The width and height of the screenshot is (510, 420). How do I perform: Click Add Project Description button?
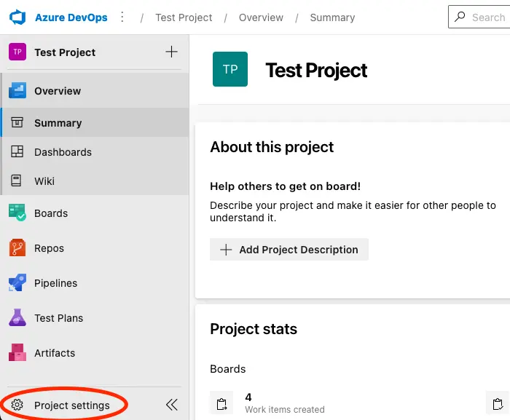pyautogui.click(x=289, y=250)
